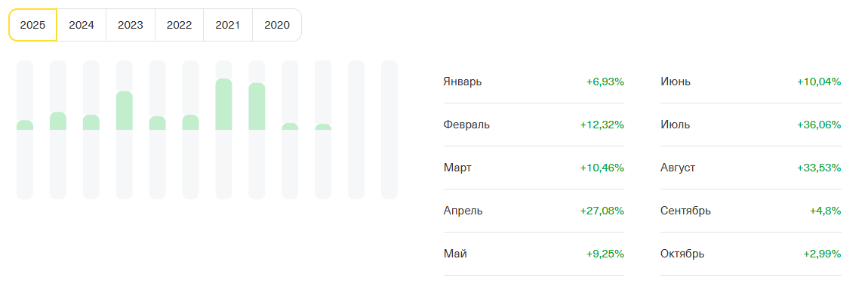View the 2020 year tab
868x305 pixels.
coord(277,25)
